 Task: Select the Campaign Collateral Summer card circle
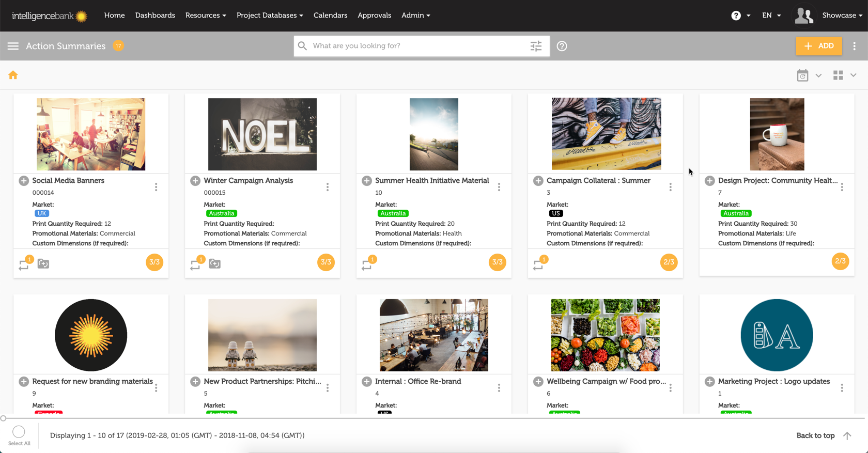[538, 181]
